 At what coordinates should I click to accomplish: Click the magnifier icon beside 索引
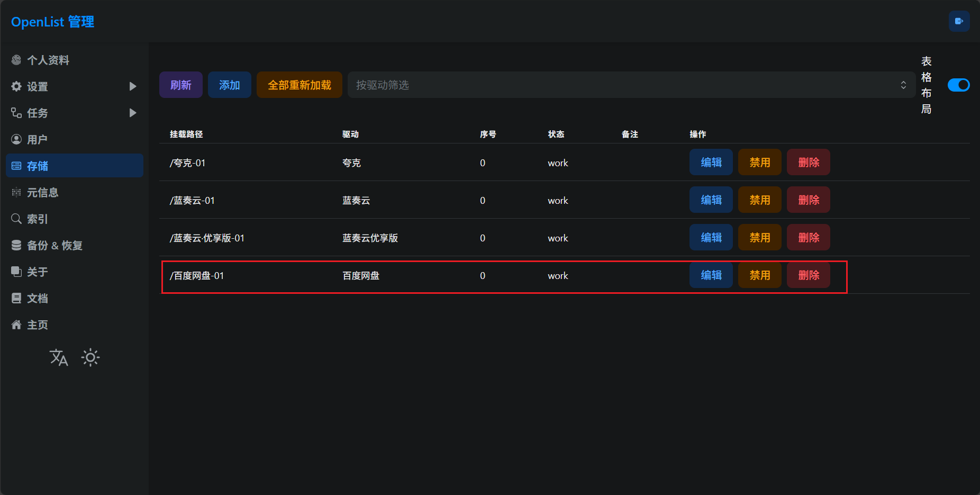click(x=16, y=219)
